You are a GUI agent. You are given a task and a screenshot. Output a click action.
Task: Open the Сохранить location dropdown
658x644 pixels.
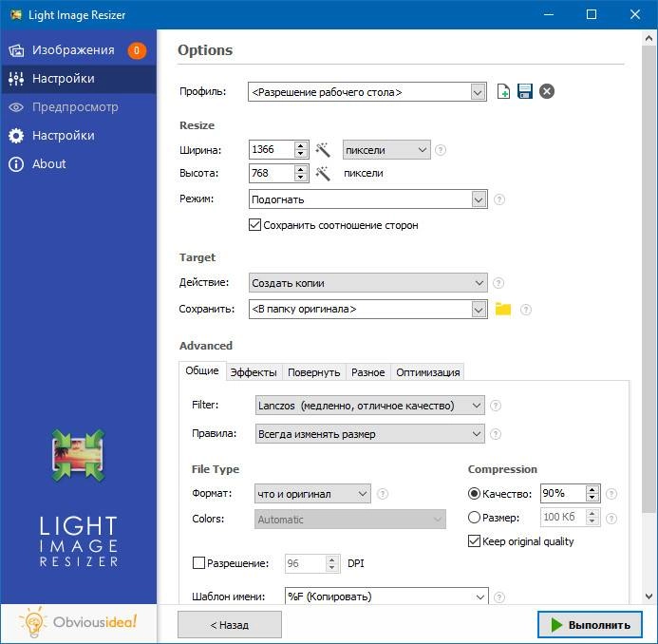click(368, 309)
